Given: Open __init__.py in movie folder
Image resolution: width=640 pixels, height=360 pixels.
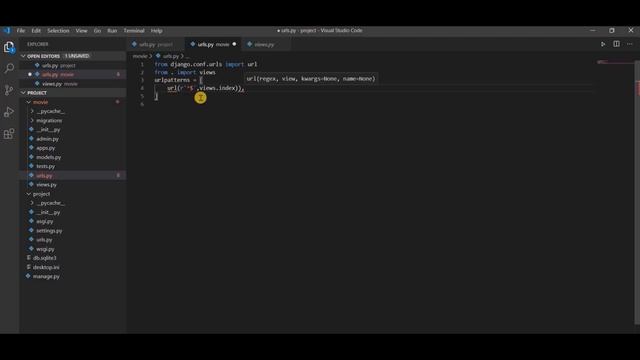Looking at the screenshot, I should (x=73, y=129).
